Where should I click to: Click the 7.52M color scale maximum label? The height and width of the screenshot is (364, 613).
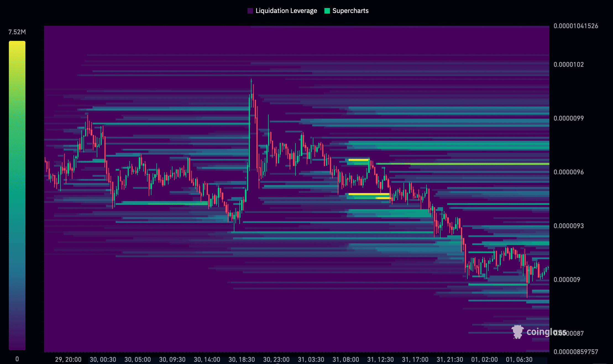pyautogui.click(x=17, y=32)
